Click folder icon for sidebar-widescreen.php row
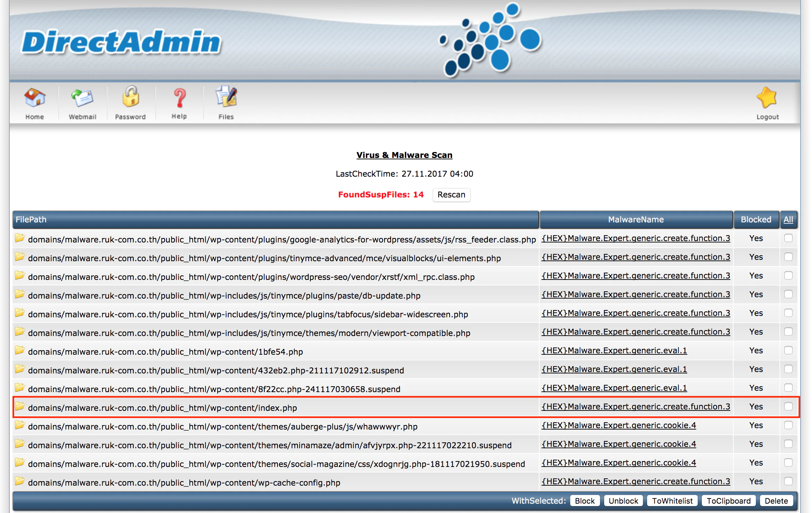The width and height of the screenshot is (812, 513). click(x=20, y=313)
